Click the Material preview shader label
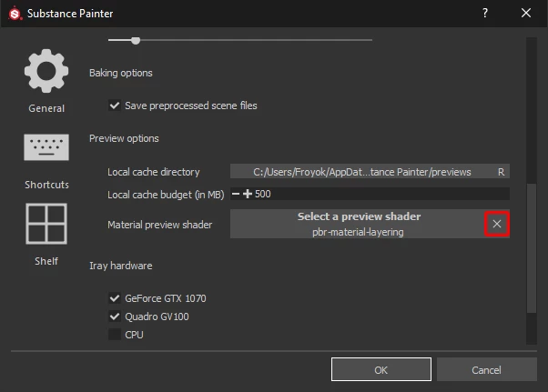This screenshot has width=548, height=392. pos(159,225)
